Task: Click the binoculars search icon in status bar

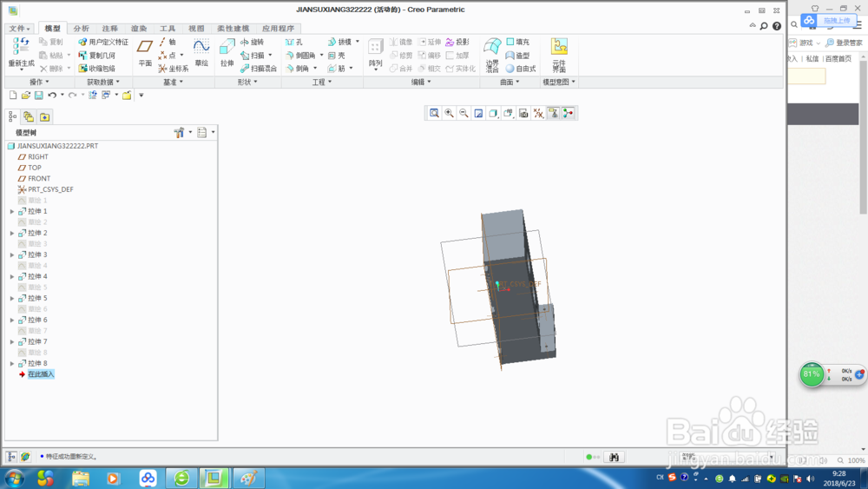Action: [614, 457]
